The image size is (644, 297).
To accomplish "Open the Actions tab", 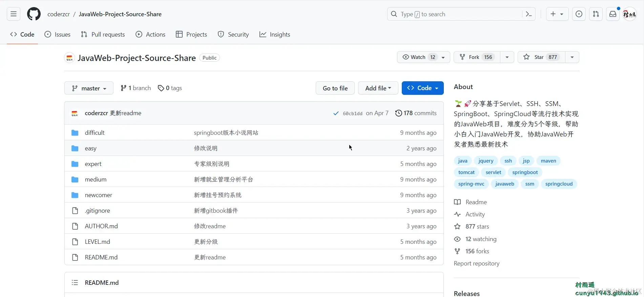I will 150,34.
